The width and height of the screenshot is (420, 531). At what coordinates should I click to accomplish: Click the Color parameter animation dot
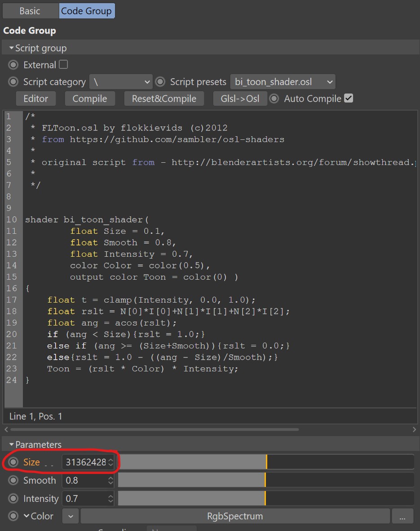point(13,516)
